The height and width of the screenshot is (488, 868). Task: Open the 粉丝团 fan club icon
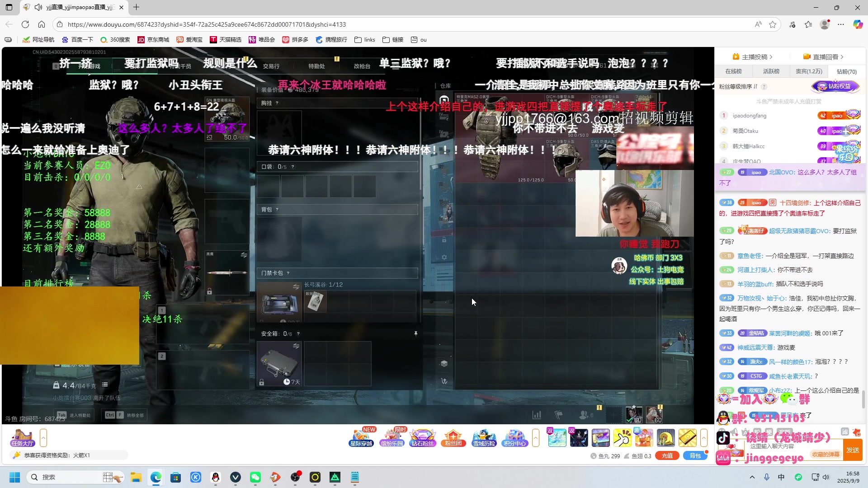[x=453, y=437]
